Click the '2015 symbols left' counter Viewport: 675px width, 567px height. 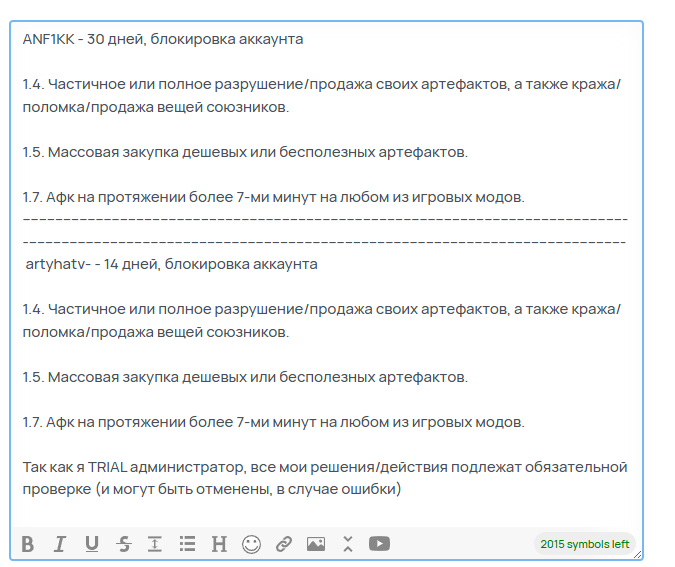[x=585, y=544]
